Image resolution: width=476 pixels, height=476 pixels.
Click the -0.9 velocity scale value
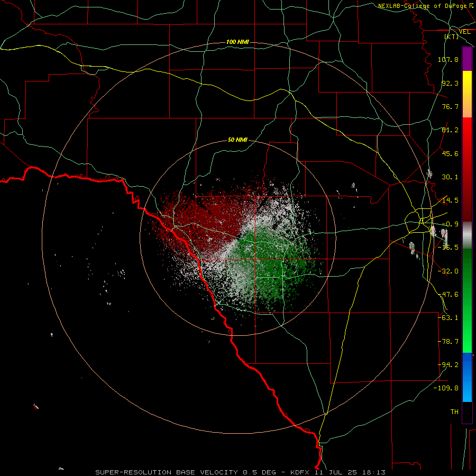450,224
